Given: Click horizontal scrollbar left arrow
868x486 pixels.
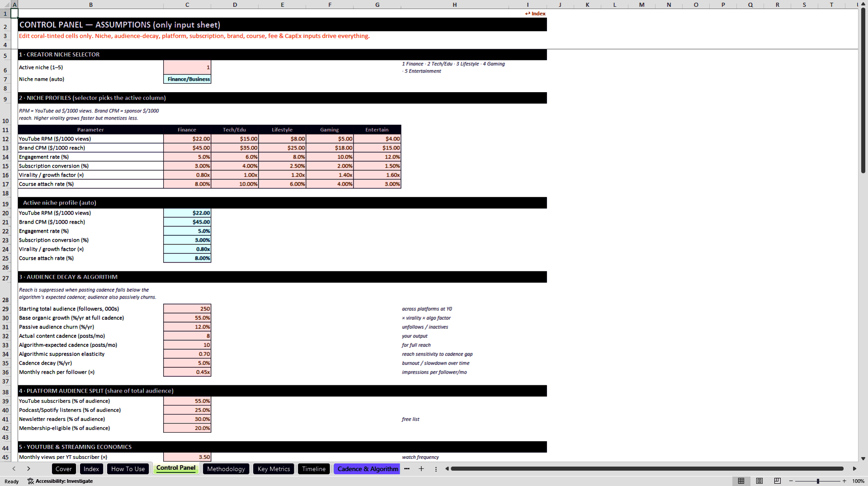Looking at the screenshot, I should [447, 469].
